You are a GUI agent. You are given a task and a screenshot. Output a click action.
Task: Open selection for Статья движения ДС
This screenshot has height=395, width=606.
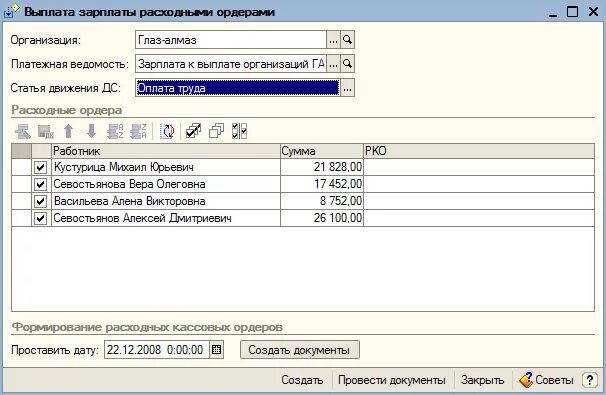pyautogui.click(x=347, y=88)
